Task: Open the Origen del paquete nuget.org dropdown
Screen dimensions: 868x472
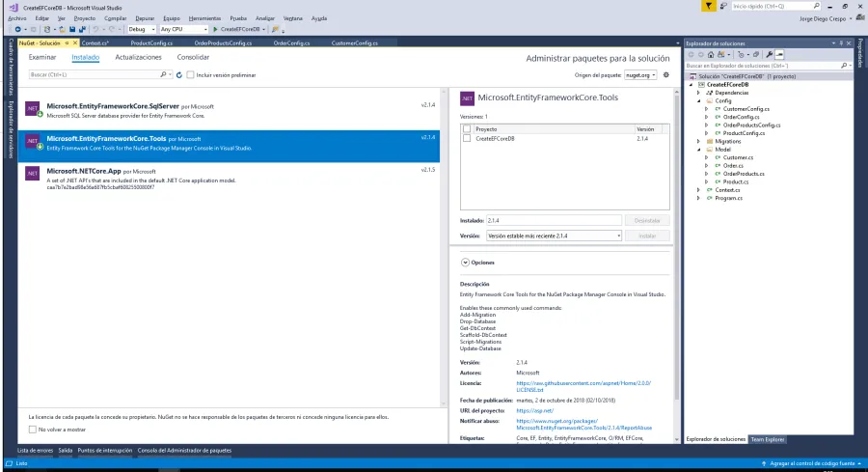Action: tap(640, 74)
